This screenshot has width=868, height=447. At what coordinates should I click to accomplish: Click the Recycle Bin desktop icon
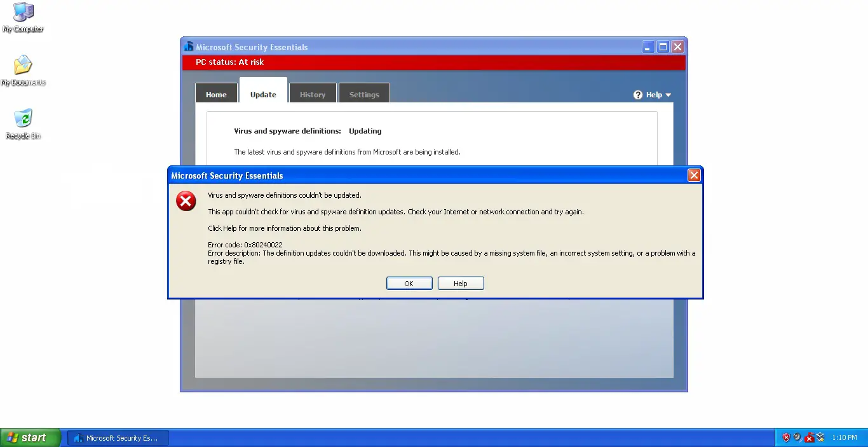click(23, 119)
